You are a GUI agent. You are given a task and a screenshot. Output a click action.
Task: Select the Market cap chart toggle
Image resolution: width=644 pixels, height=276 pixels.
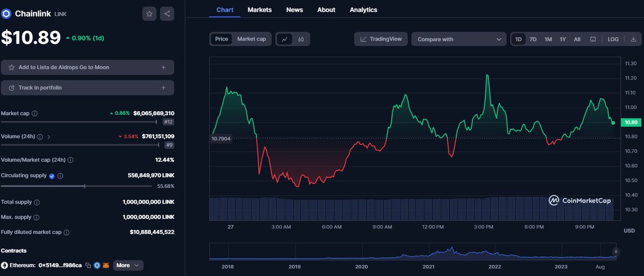point(252,39)
